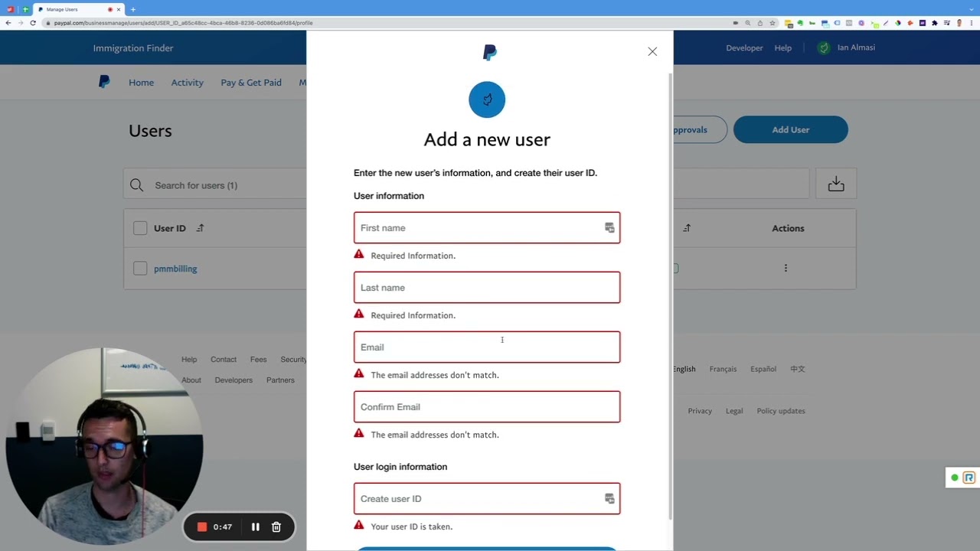Click the Email input field
The width and height of the screenshot is (980, 551).
pos(487,347)
